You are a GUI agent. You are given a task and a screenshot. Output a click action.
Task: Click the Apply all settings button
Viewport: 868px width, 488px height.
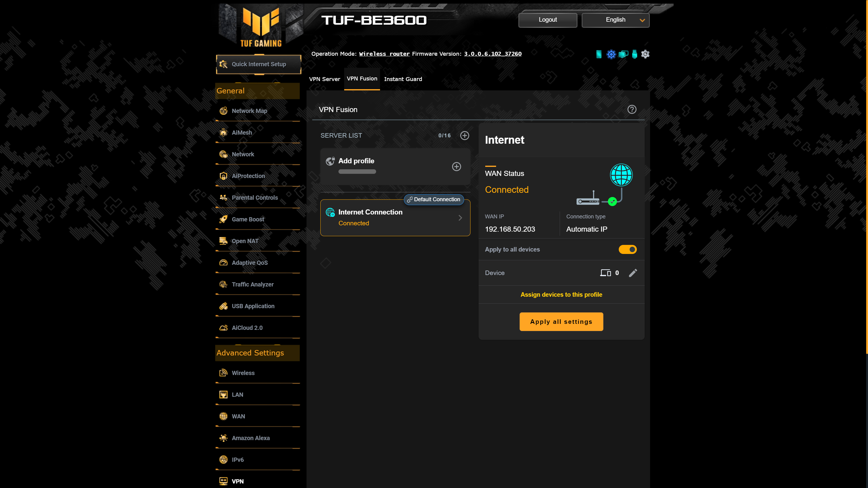(561, 322)
